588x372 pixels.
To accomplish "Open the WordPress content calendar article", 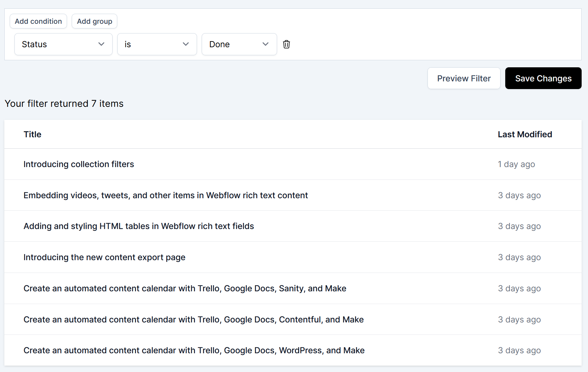I will 194,350.
